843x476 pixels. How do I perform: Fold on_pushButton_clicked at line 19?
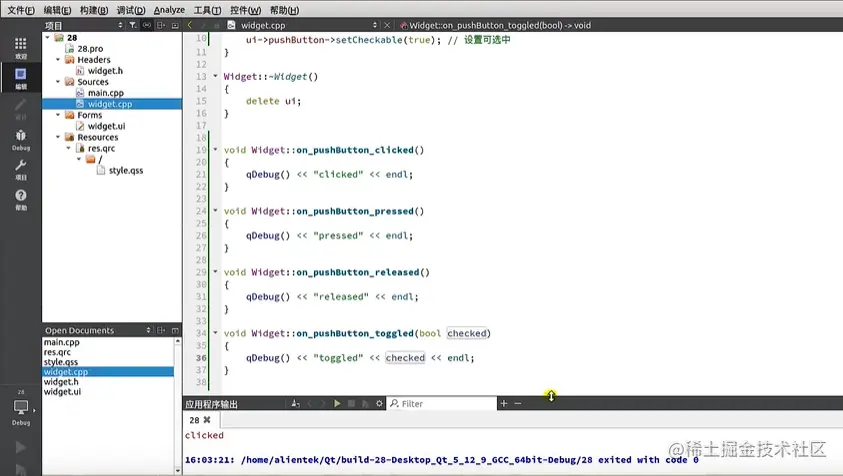pyautogui.click(x=215, y=150)
